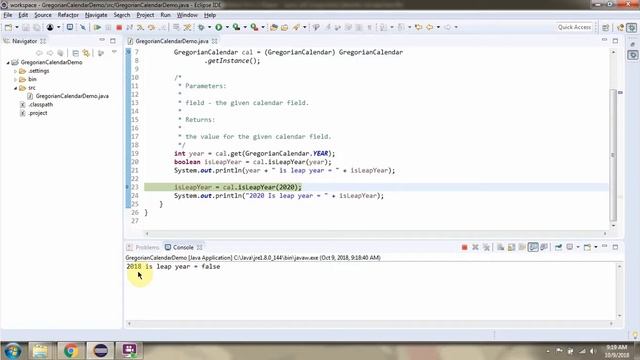Select GregorianCalendarDemo.java in Navigator tree

coord(72,96)
